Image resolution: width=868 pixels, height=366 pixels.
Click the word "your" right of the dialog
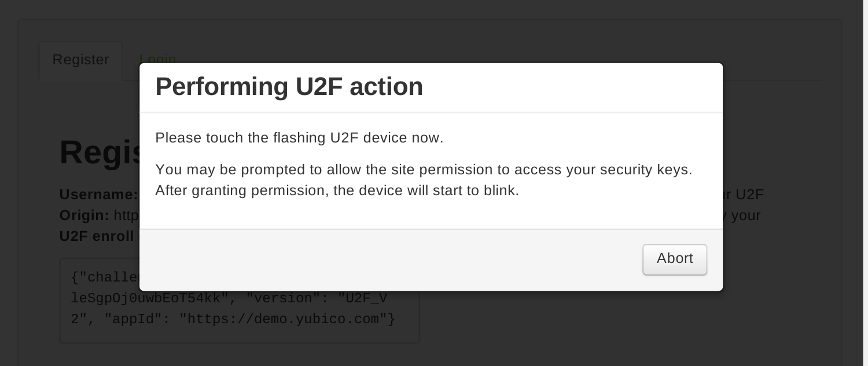click(746, 215)
